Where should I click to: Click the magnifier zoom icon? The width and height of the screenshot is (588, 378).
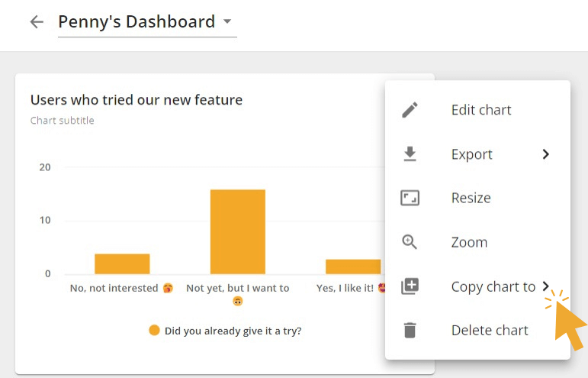[x=410, y=242]
